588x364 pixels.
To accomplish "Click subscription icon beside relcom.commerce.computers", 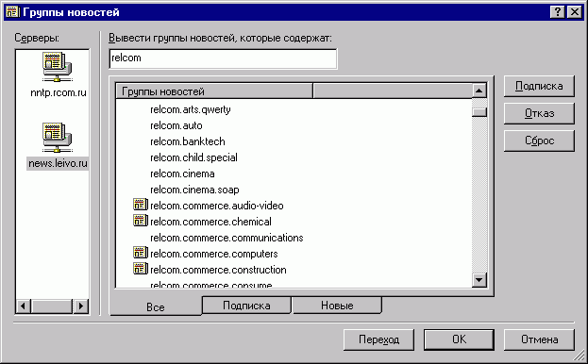I will click(x=141, y=253).
